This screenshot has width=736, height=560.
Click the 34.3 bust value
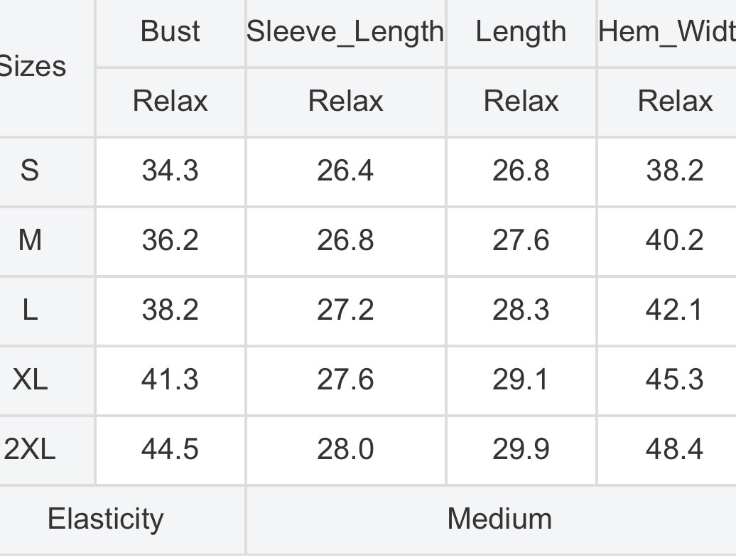pos(170,170)
